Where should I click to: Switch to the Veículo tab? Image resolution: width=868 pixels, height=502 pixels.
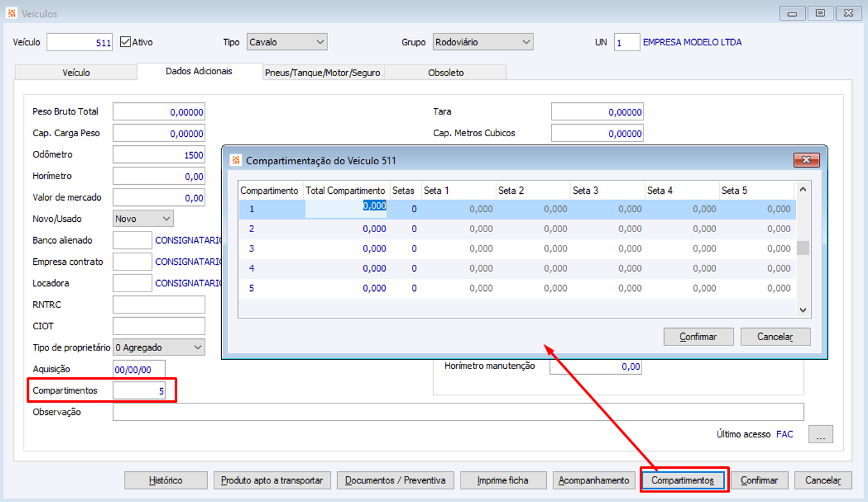click(x=76, y=72)
